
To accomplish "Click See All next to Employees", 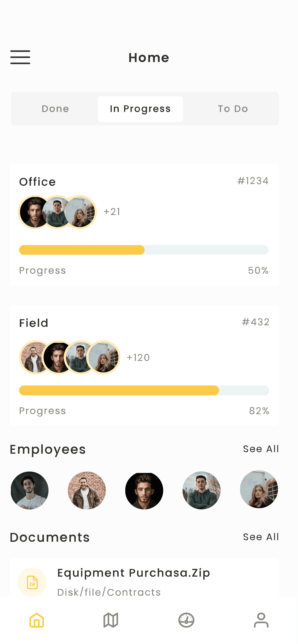I will (261, 449).
